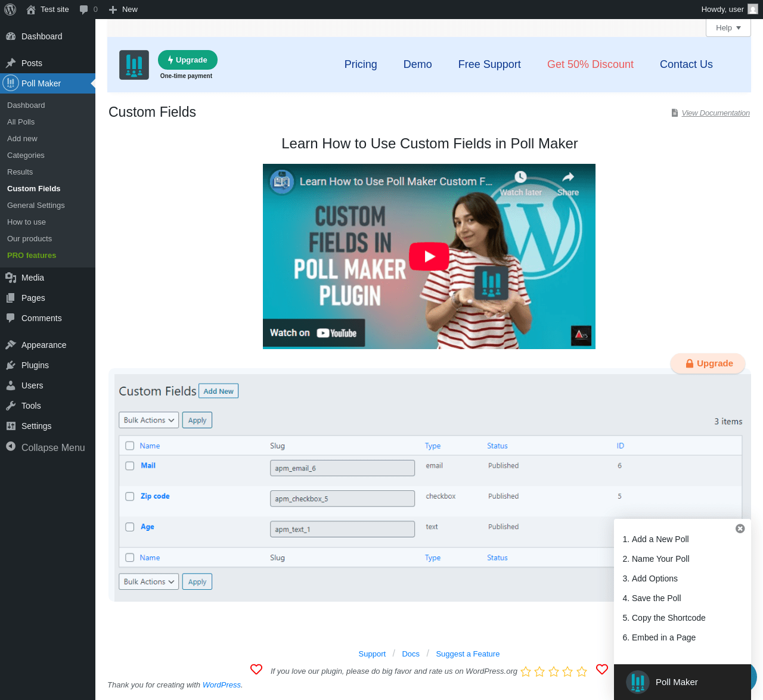Click video channel avatar icon
This screenshot has width=763, height=700.
[x=282, y=182]
